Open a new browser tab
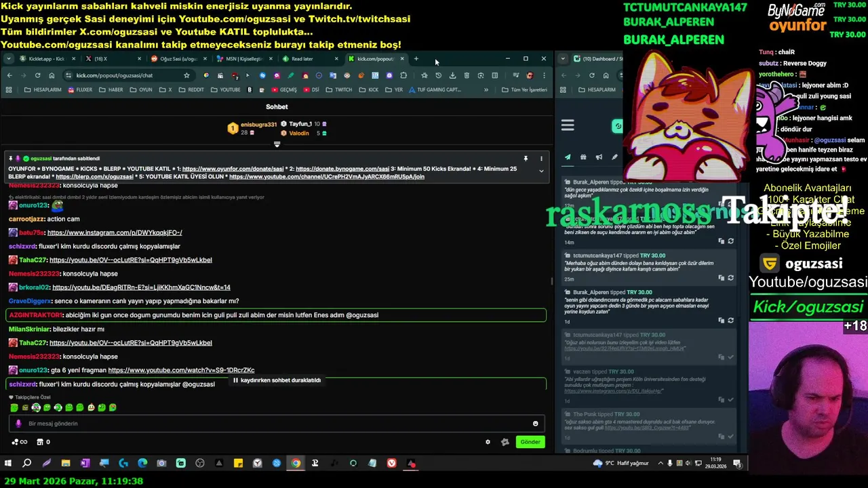868x488 pixels. point(416,59)
